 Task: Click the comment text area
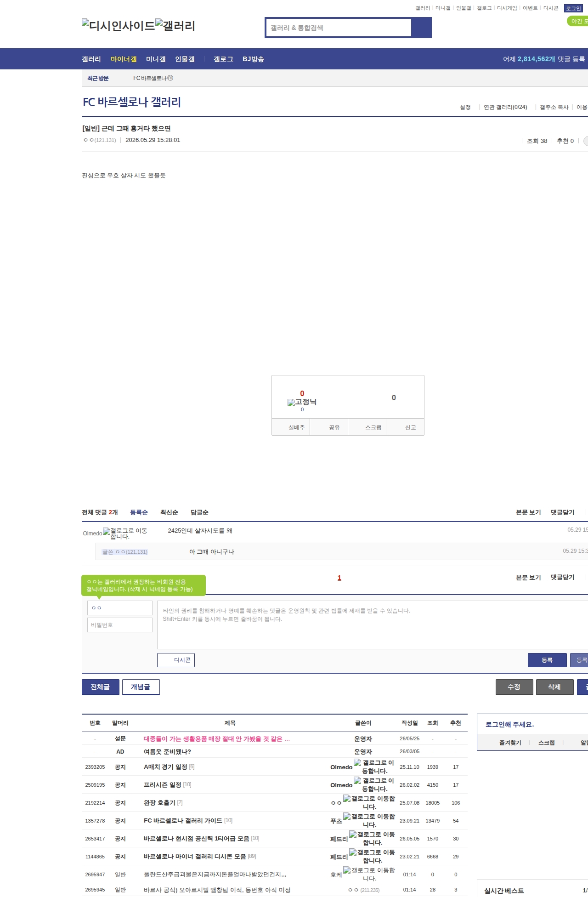pyautogui.click(x=373, y=625)
